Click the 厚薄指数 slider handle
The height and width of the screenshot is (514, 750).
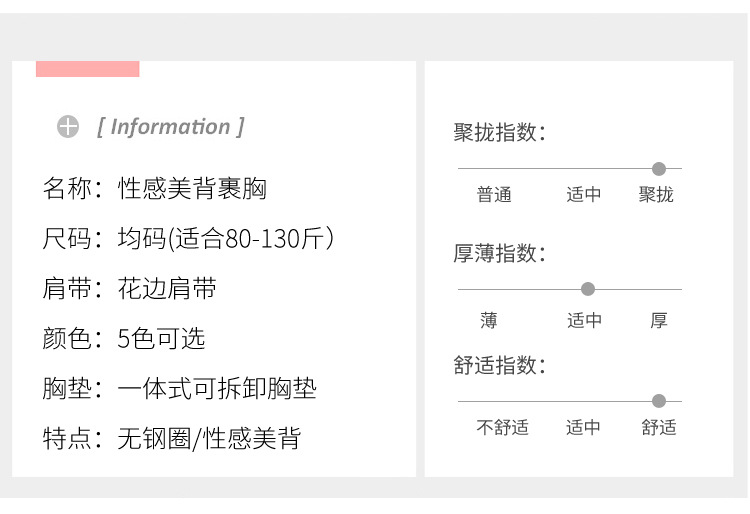pyautogui.click(x=588, y=289)
